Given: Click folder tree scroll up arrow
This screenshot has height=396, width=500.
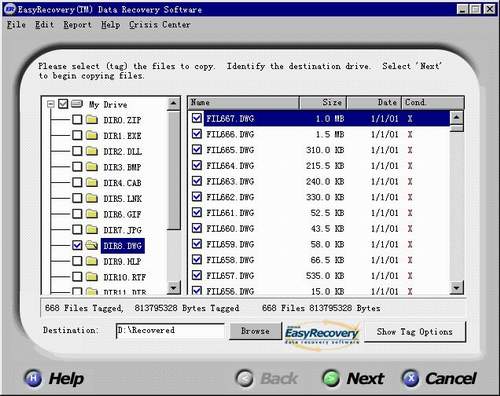Looking at the screenshot, I should click(x=173, y=104).
